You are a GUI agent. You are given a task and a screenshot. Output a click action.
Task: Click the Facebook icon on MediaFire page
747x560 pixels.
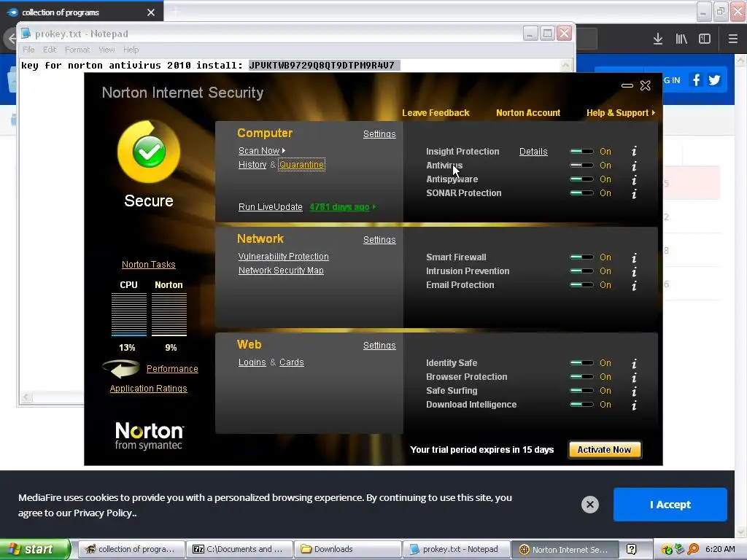tap(696, 80)
